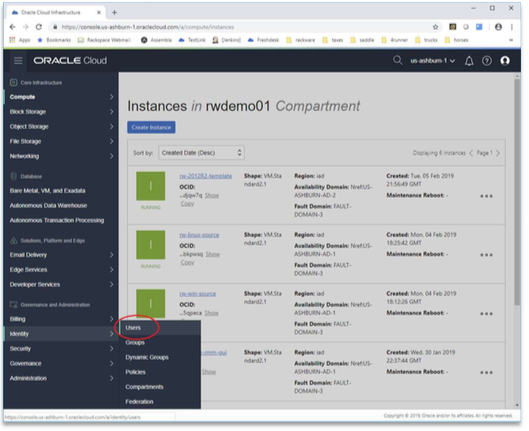Open the hamburger navigation menu
Image resolution: width=529 pixels, height=431 pixels.
(x=18, y=61)
